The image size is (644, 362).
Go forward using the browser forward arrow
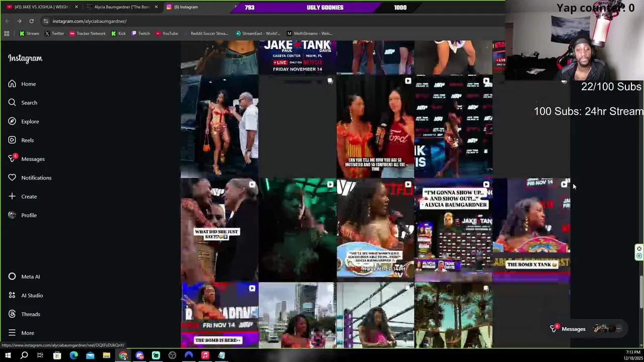19,21
